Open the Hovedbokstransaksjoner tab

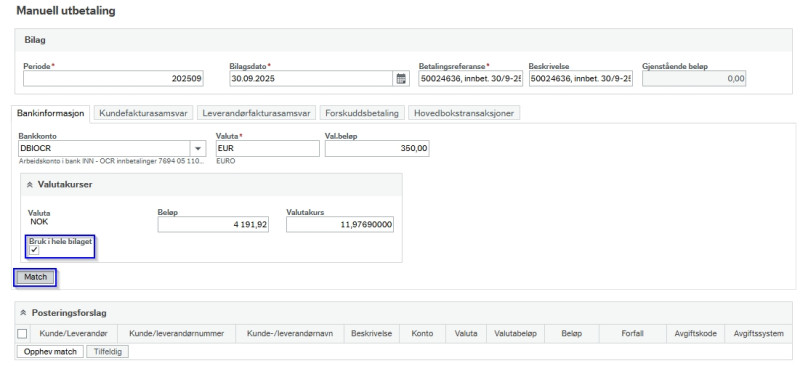[464, 113]
